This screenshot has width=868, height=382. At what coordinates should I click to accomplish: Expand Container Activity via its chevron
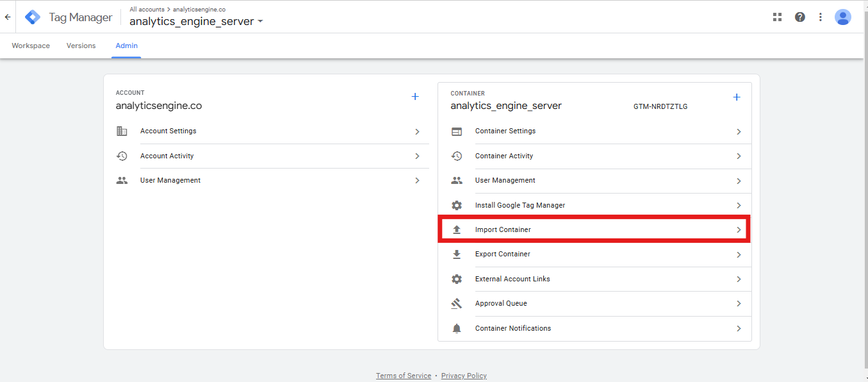[x=739, y=156]
